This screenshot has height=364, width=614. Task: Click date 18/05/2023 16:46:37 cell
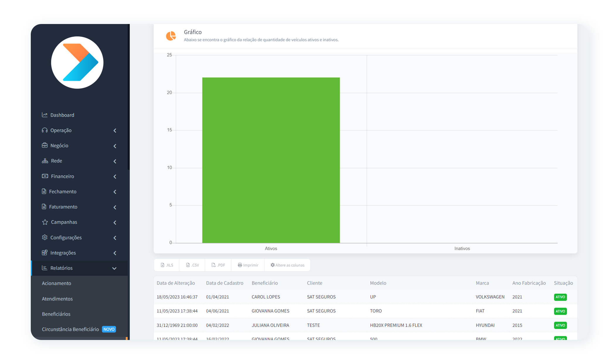click(177, 297)
